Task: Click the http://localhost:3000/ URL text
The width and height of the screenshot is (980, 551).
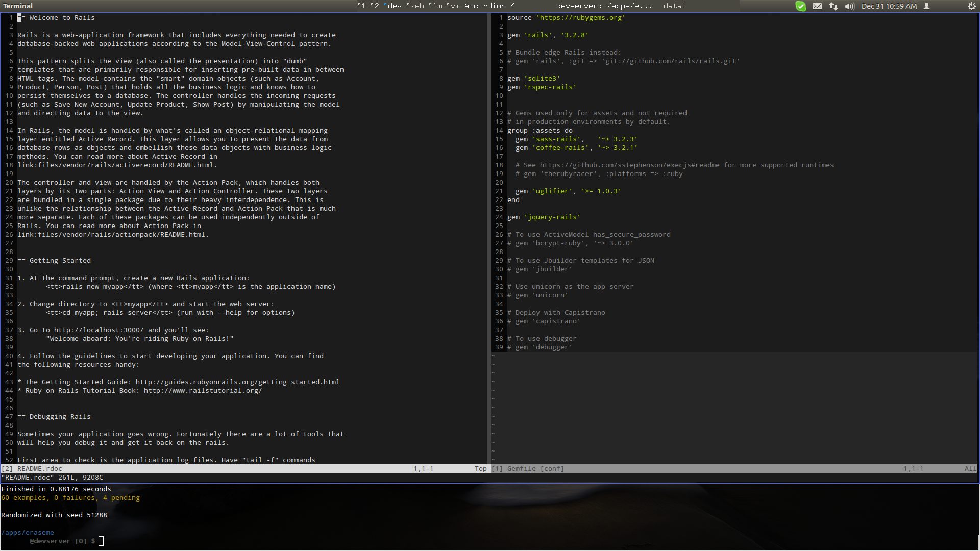Action: click(x=99, y=330)
